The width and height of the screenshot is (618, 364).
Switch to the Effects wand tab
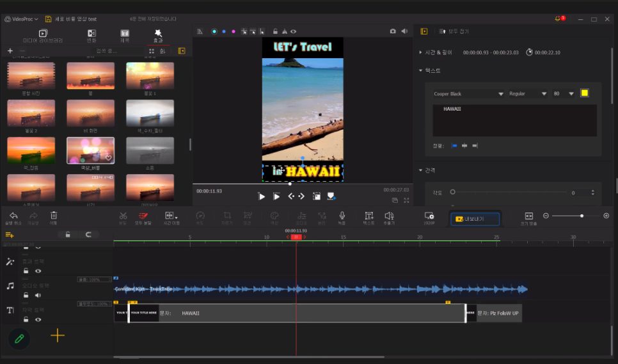[158, 36]
